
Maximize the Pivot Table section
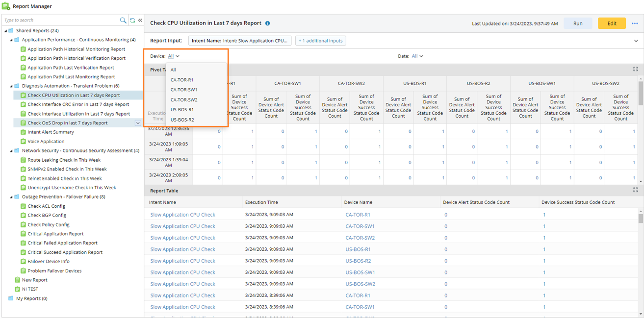[635, 70]
